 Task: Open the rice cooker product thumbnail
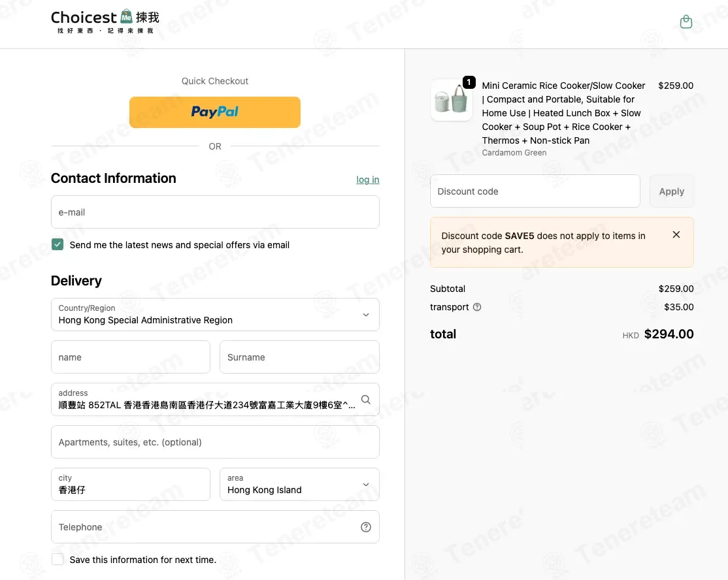pyautogui.click(x=452, y=100)
